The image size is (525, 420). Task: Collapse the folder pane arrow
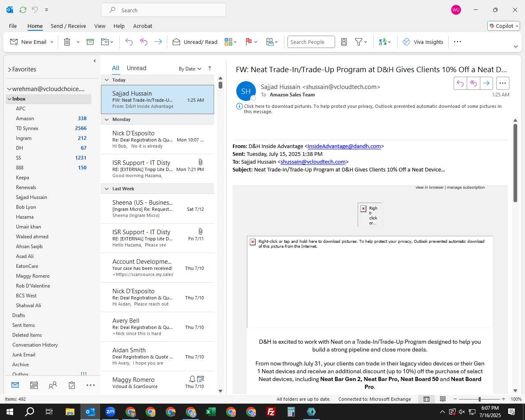tap(95, 61)
